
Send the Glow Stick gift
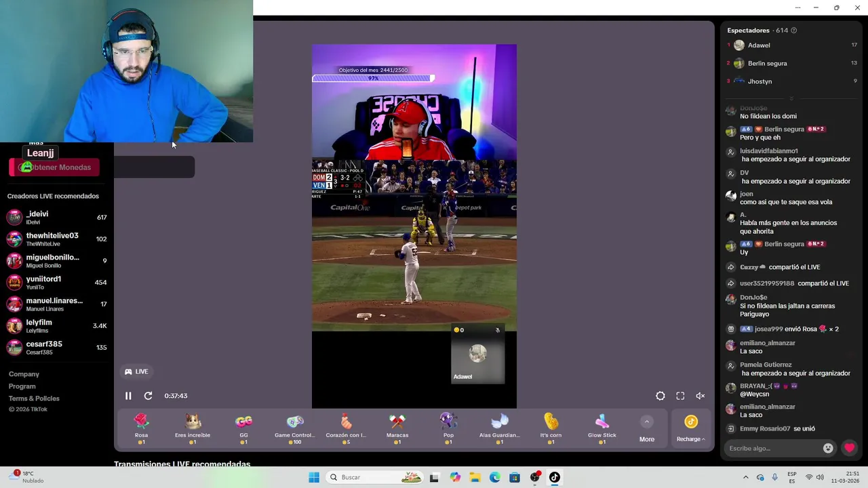[602, 429]
